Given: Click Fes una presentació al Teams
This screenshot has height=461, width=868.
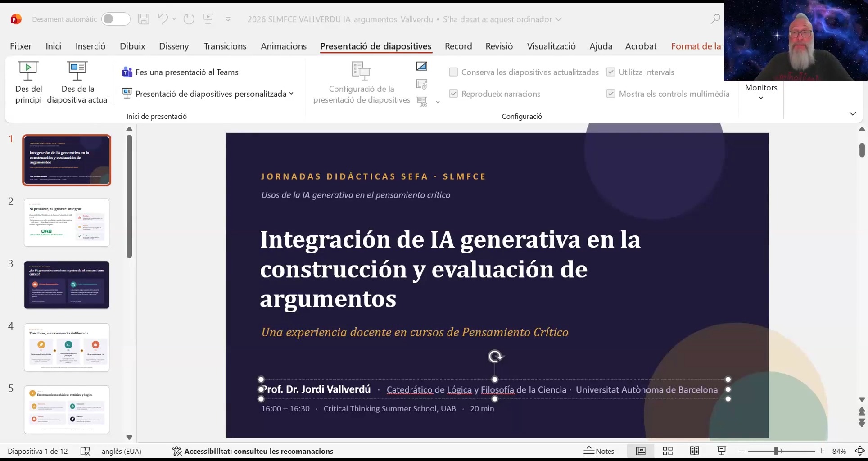Looking at the screenshot, I should tap(181, 72).
